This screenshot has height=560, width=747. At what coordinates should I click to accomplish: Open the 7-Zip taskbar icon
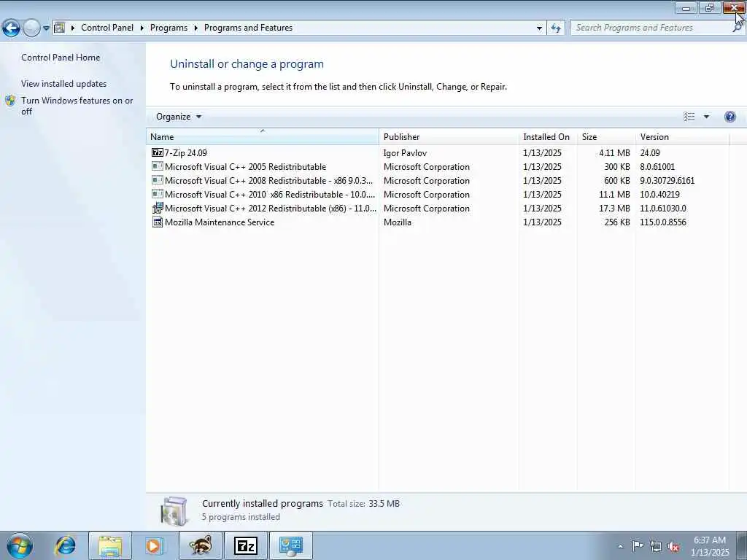coord(245,545)
